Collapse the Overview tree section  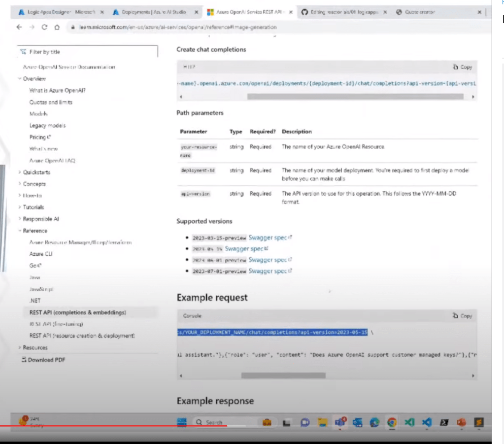pyautogui.click(x=20, y=78)
